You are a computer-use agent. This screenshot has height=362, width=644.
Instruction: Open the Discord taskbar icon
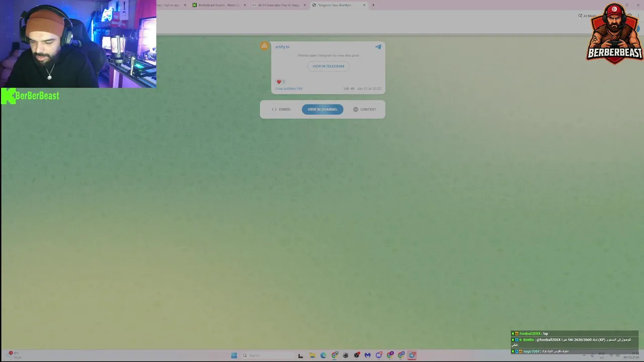click(379, 355)
